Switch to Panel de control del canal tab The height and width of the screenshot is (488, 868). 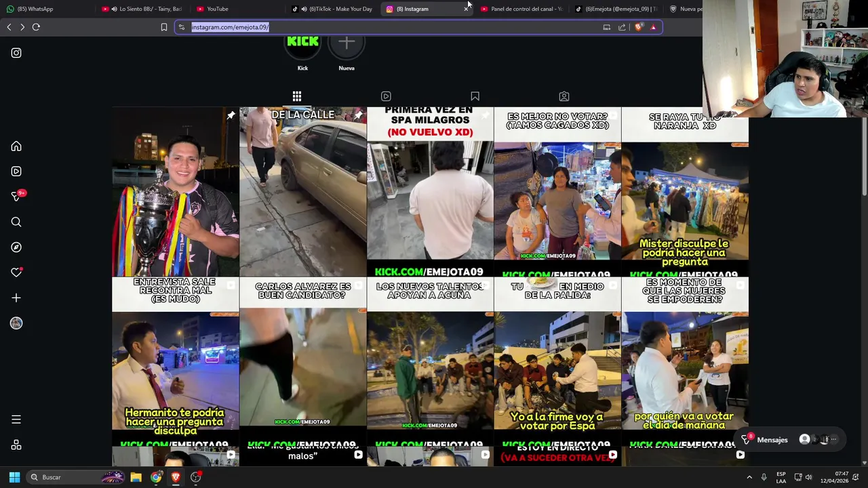tap(522, 9)
